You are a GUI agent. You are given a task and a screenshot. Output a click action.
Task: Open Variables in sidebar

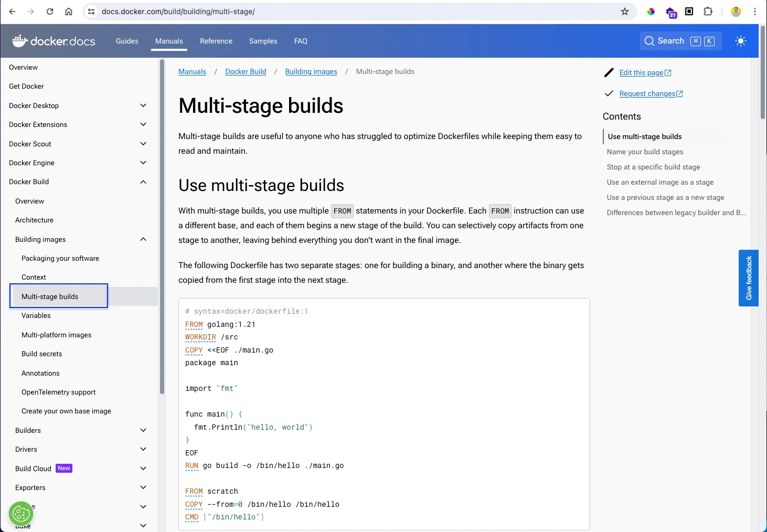tap(36, 315)
